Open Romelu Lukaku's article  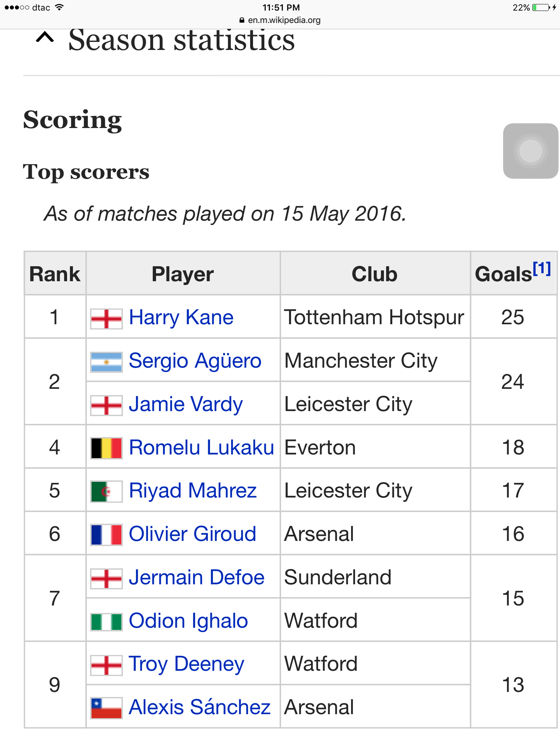point(201,448)
